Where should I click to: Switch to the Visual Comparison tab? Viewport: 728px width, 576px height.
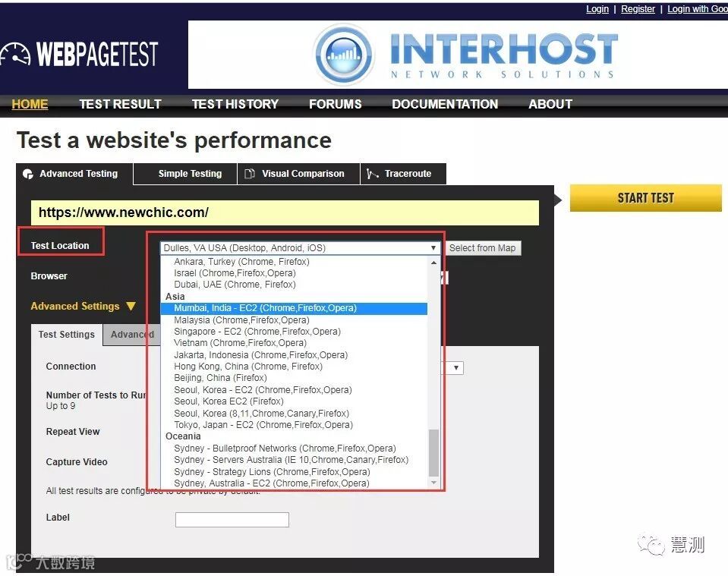[298, 174]
